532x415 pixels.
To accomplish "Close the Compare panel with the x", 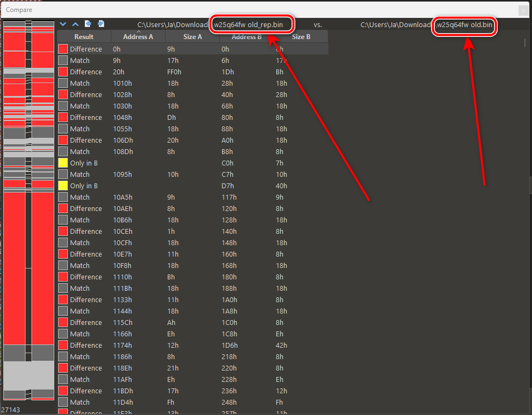I will [x=523, y=10].
